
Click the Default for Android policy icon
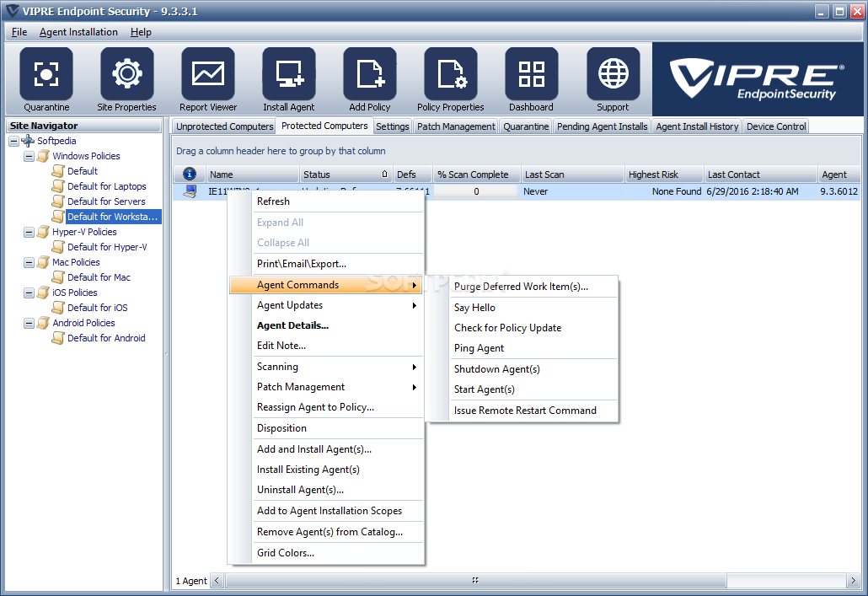click(58, 338)
